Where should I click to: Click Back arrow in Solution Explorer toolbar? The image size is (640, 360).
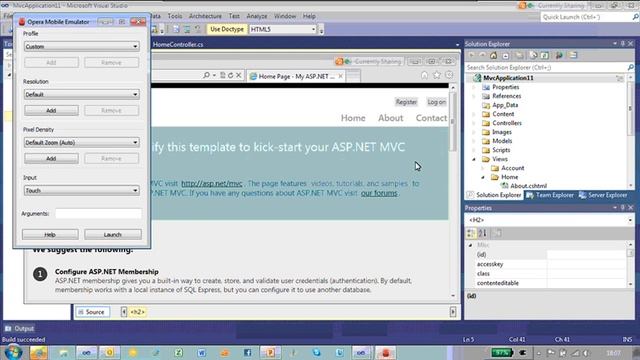(x=472, y=56)
